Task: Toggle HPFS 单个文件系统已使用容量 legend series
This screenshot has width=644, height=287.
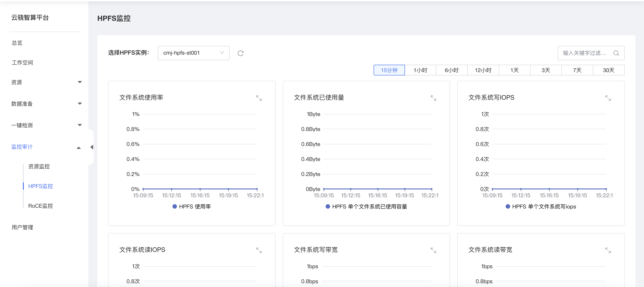Action: click(x=366, y=206)
